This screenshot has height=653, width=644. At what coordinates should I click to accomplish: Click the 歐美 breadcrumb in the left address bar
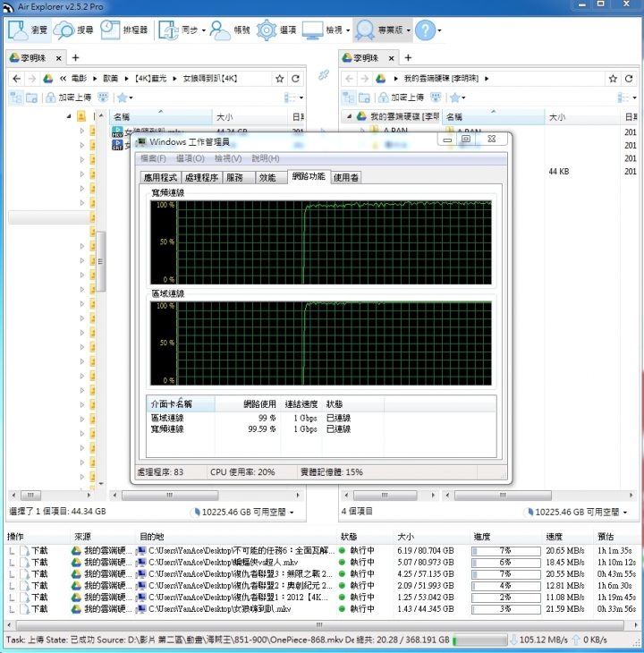(110, 79)
